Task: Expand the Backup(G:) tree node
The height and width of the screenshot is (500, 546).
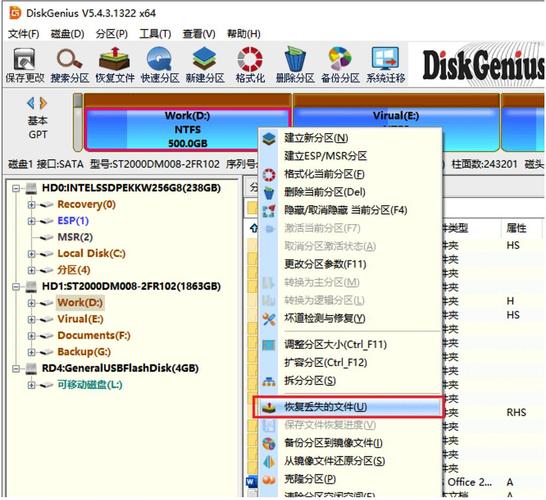Action: coord(31,352)
